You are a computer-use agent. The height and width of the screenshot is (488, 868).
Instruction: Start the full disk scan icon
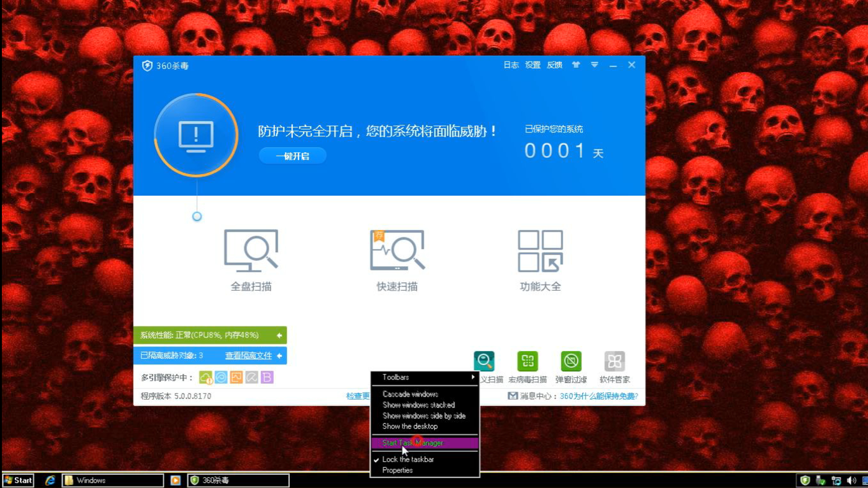(251, 250)
